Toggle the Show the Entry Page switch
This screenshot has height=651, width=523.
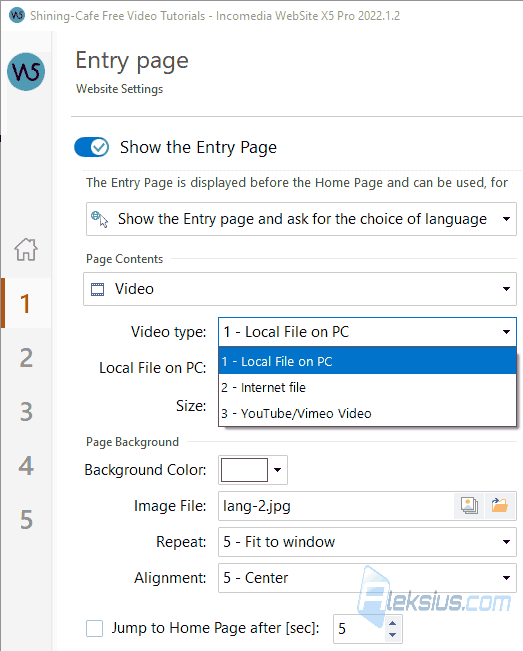(92, 147)
